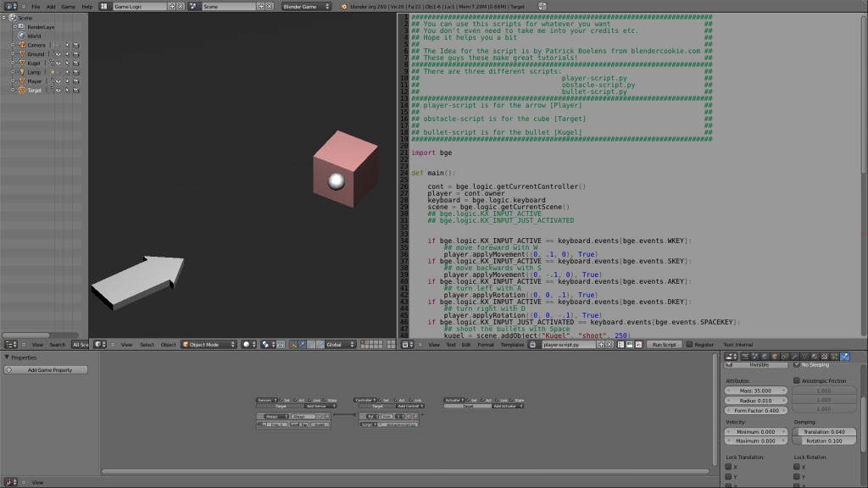The image size is (868, 488).
Task: Enable Anisotropic Friction
Action: pyautogui.click(x=797, y=380)
